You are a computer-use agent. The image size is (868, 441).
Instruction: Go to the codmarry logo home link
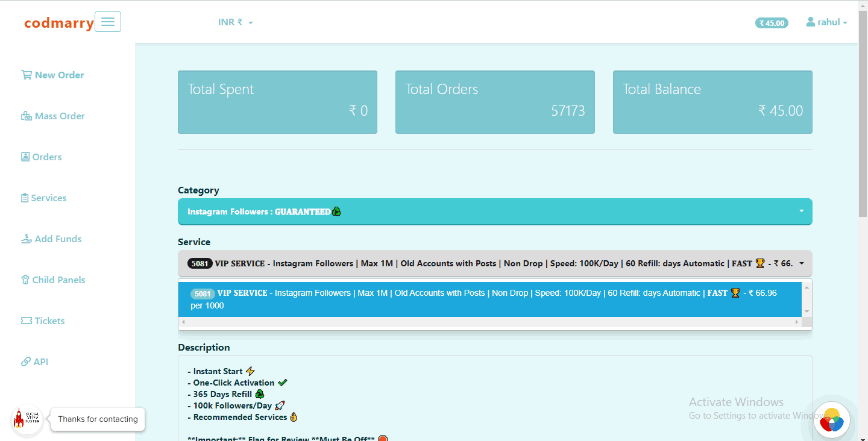[x=59, y=23]
